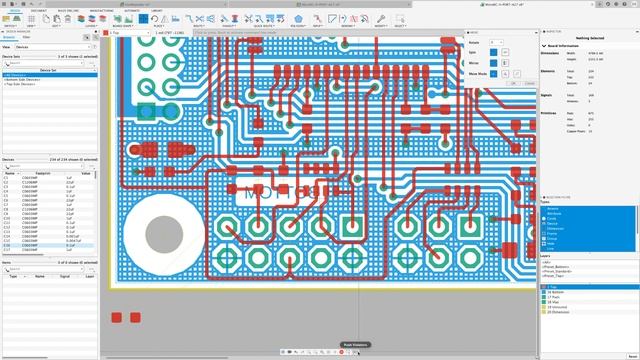
Task: Click the Modify wrench tool
Action: pyautogui.click(x=381, y=19)
